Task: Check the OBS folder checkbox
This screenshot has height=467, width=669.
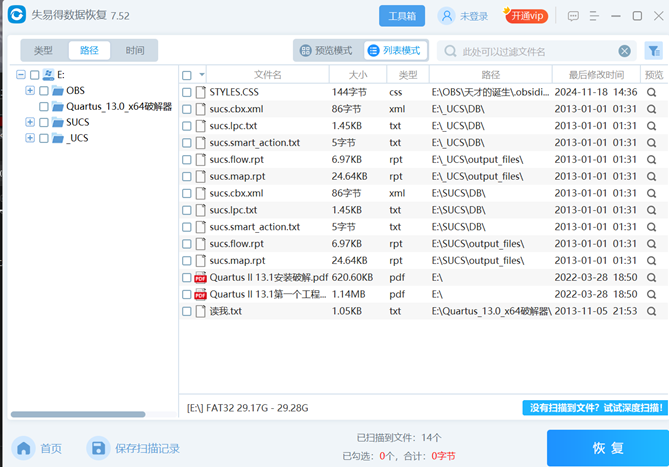Action: (44, 91)
